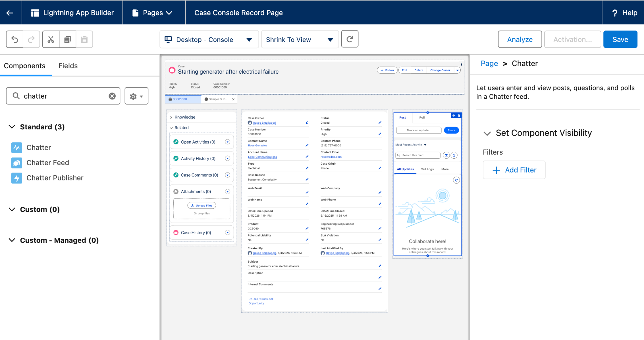
Task: Click the Save button
Action: [x=620, y=39]
